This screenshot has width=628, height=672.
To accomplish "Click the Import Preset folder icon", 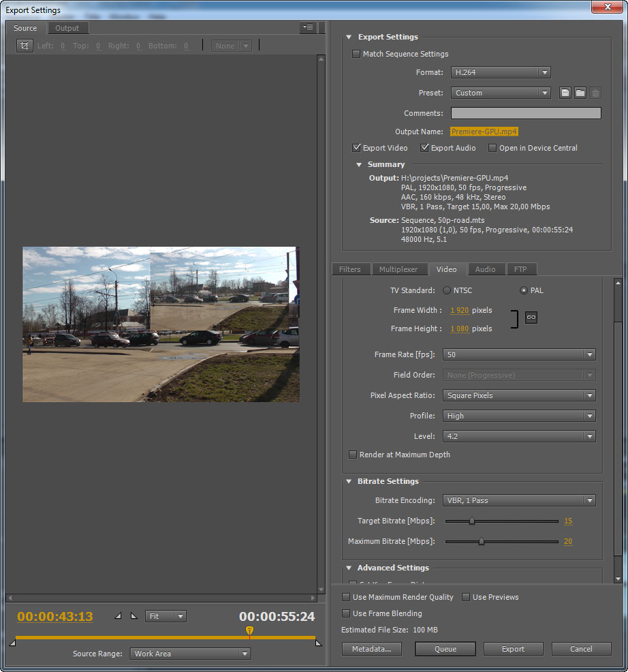I will coord(580,93).
